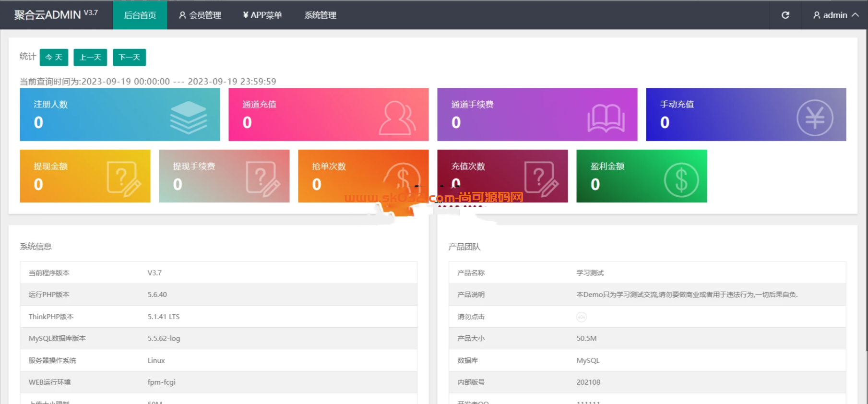
Task: Click the 今天 statistics button
Action: pos(54,57)
